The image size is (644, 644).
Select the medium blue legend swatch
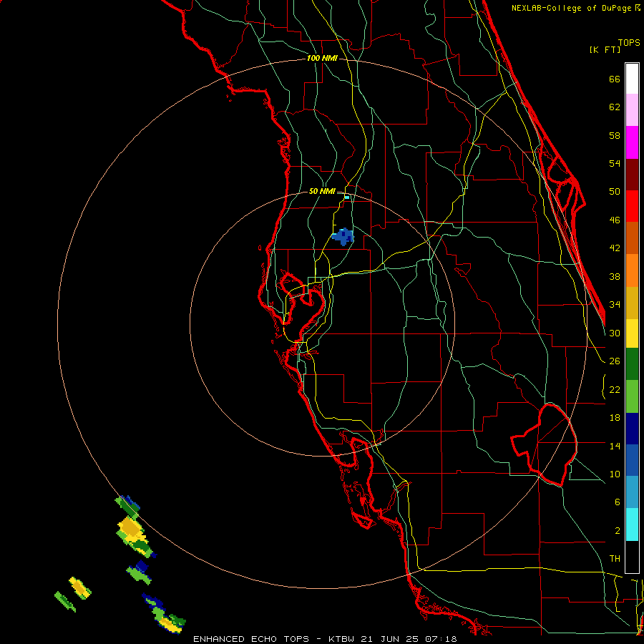[632, 460]
